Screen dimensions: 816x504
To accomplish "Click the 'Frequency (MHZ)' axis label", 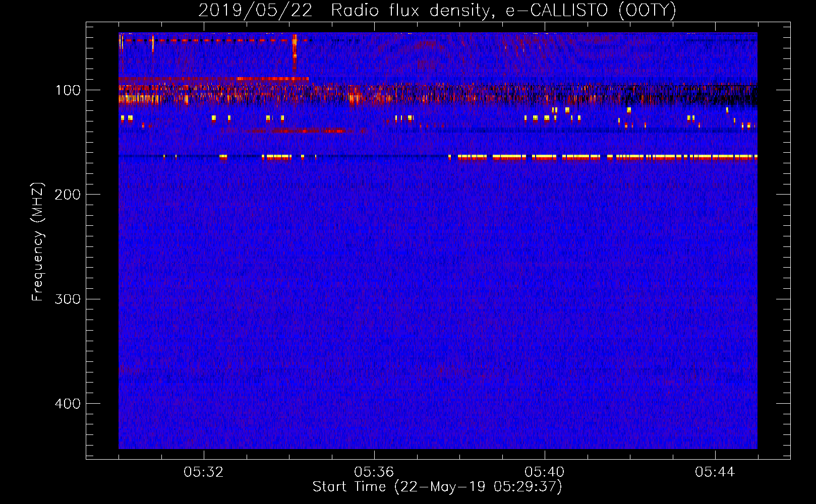I will (x=38, y=242).
